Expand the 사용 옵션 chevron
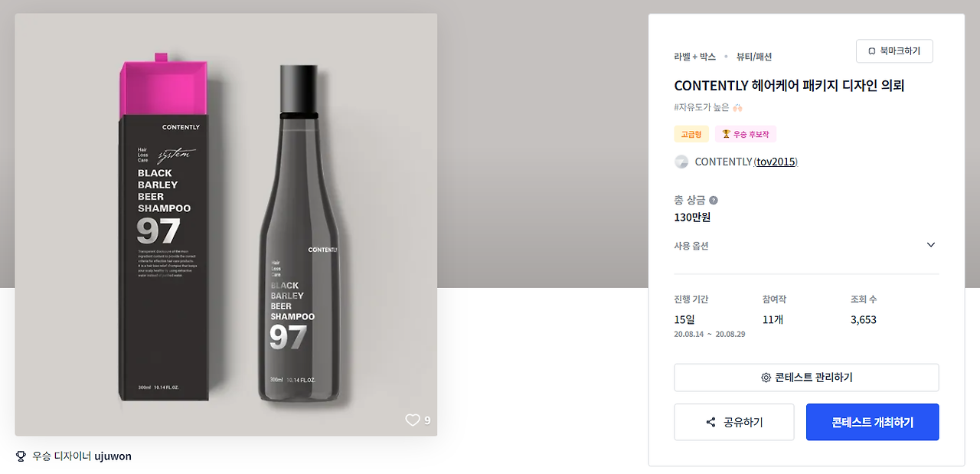Screen dimensions: 980x474 click(x=931, y=245)
